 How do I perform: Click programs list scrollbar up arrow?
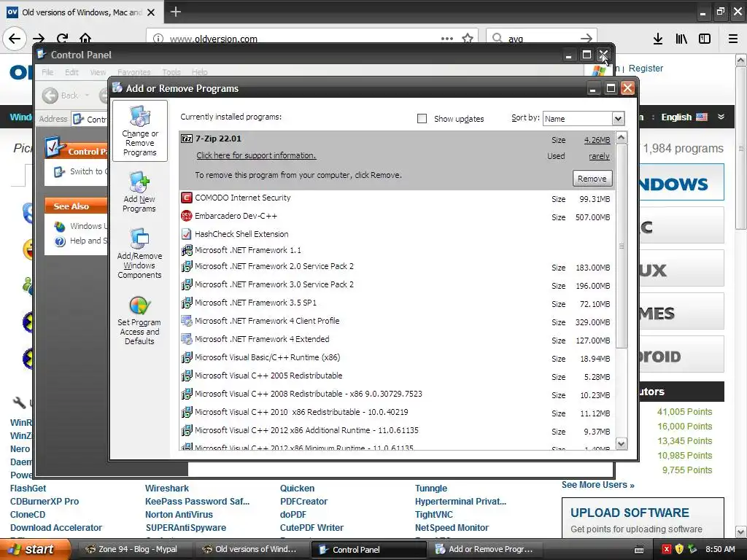click(x=622, y=138)
